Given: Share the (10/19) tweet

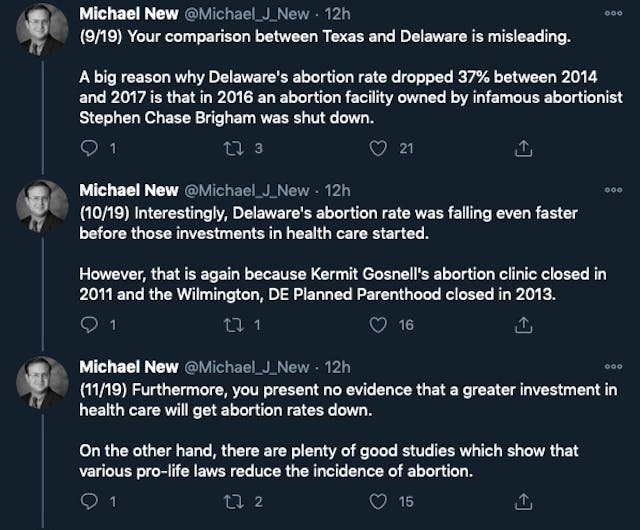Looking at the screenshot, I should [x=522, y=324].
